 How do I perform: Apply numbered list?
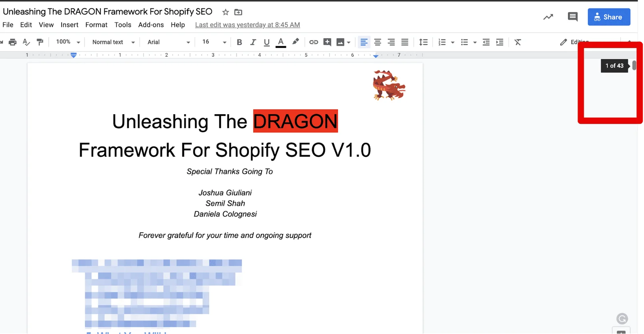coord(442,42)
